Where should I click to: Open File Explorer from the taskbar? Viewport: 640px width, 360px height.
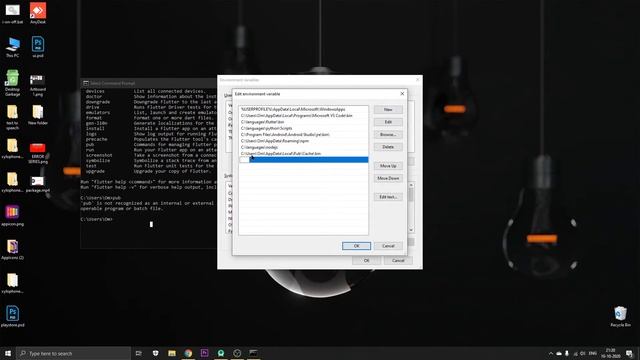[172, 353]
